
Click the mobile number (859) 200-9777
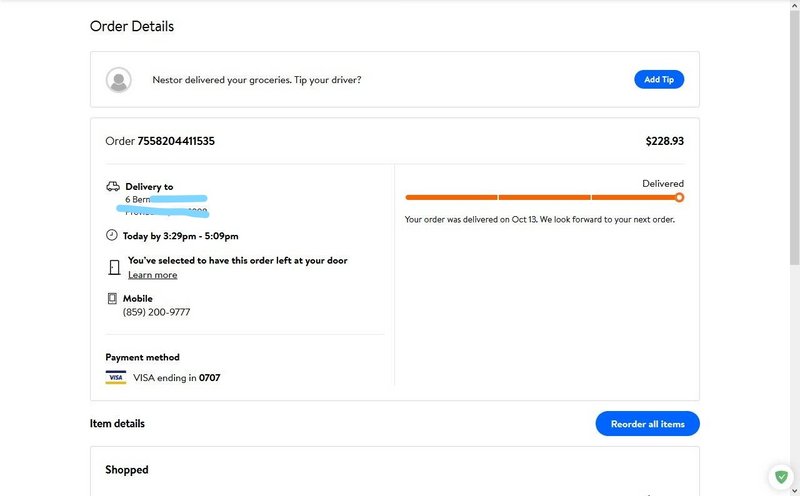tap(156, 312)
